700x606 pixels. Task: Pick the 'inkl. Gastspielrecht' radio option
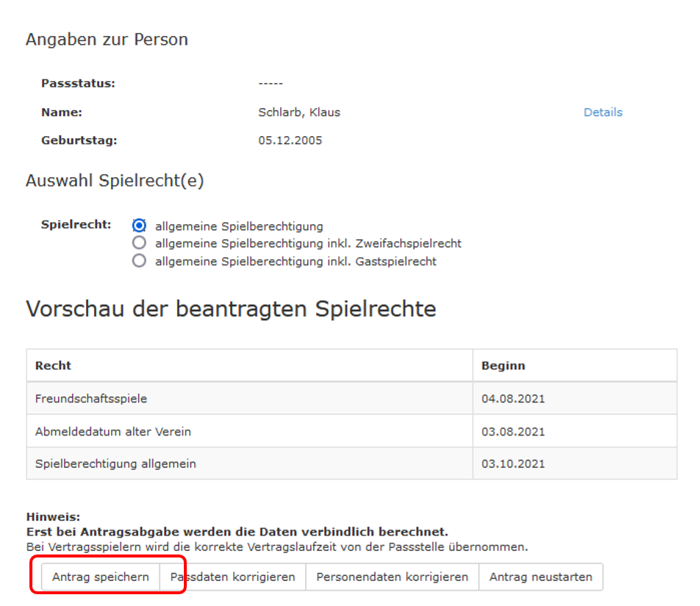[x=139, y=261]
